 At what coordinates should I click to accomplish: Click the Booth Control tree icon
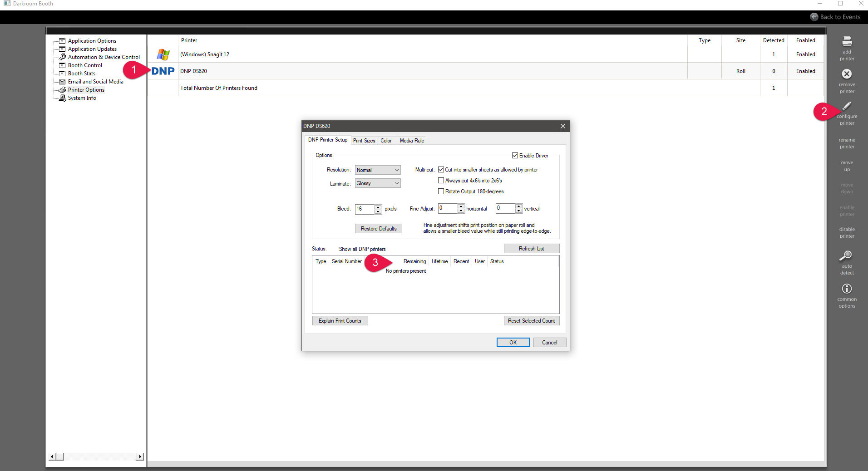(x=63, y=65)
